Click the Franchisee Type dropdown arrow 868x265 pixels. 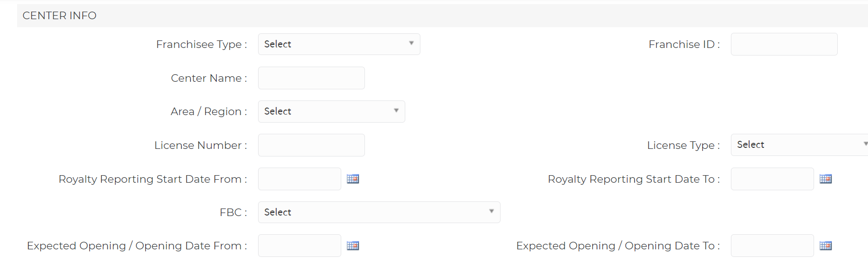click(411, 43)
